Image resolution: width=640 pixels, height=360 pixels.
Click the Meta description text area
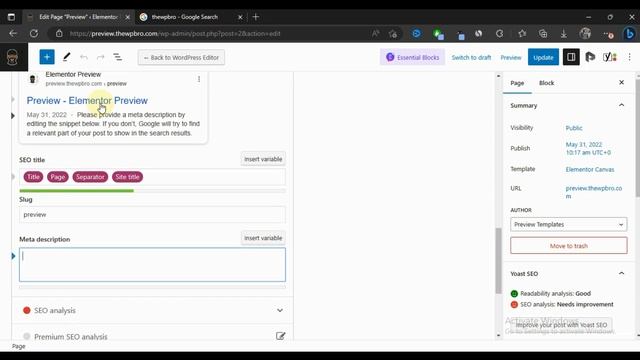click(152, 264)
